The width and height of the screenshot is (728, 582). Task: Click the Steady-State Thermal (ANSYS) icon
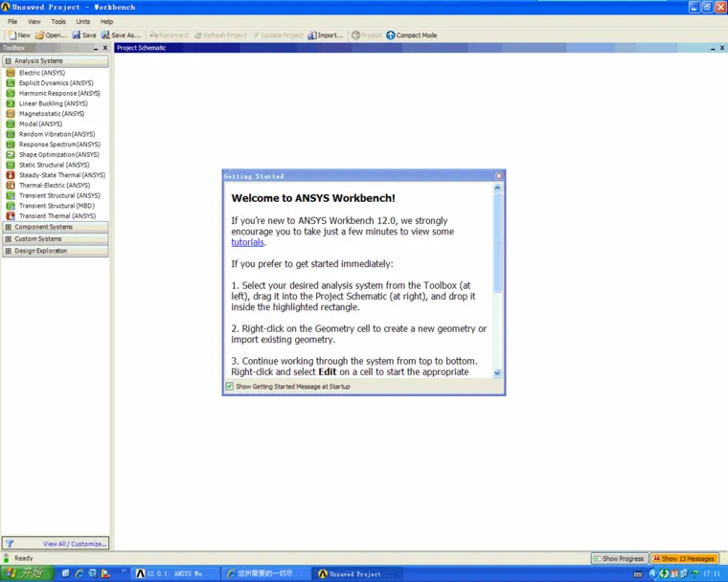pos(11,175)
